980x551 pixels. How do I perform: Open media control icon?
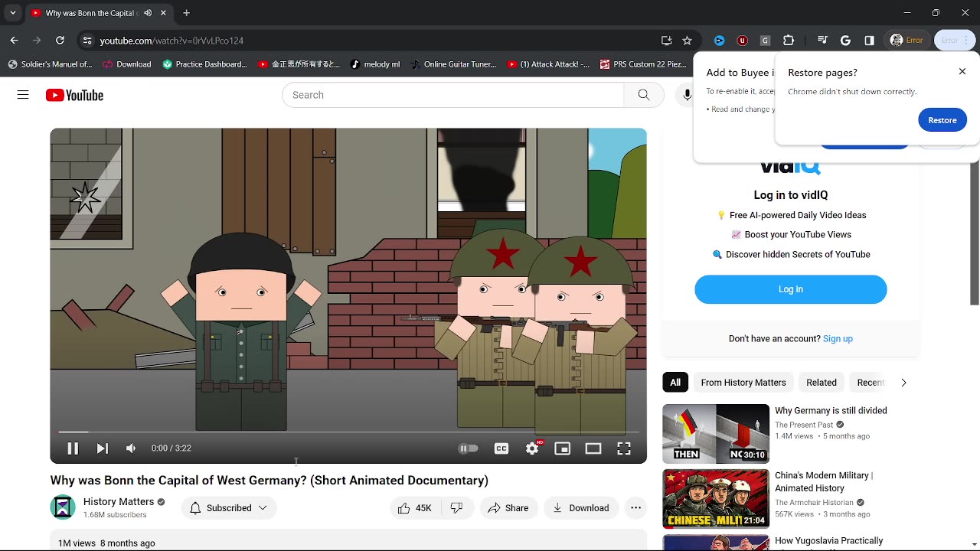pos(822,41)
